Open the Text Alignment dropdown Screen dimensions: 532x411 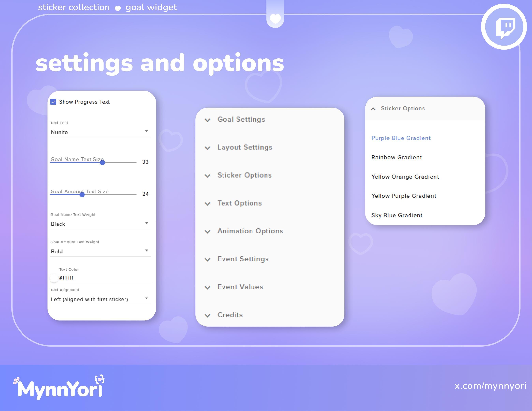(x=101, y=299)
